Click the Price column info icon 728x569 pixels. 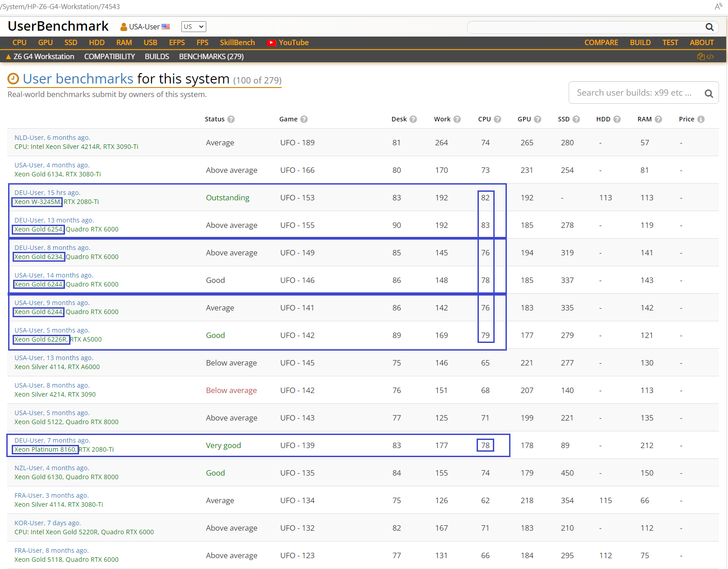tap(701, 119)
